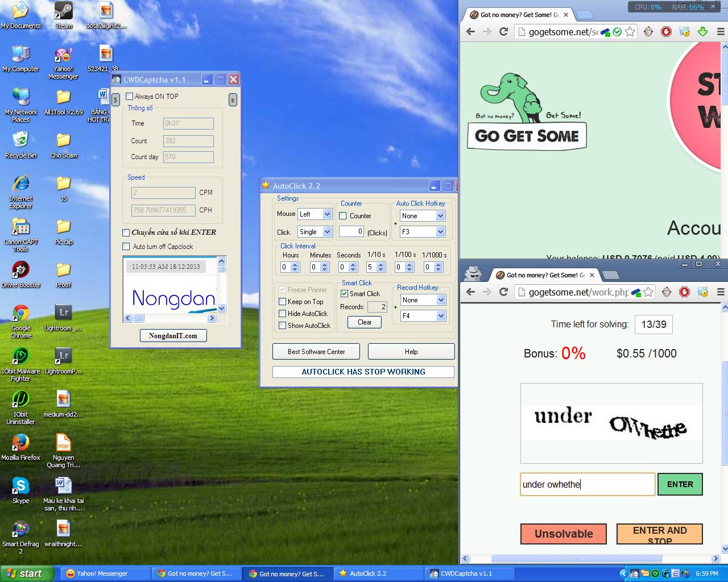Switch to the Got no money tab in the work.php window
Screen dimensions: 728x582
pos(545,275)
